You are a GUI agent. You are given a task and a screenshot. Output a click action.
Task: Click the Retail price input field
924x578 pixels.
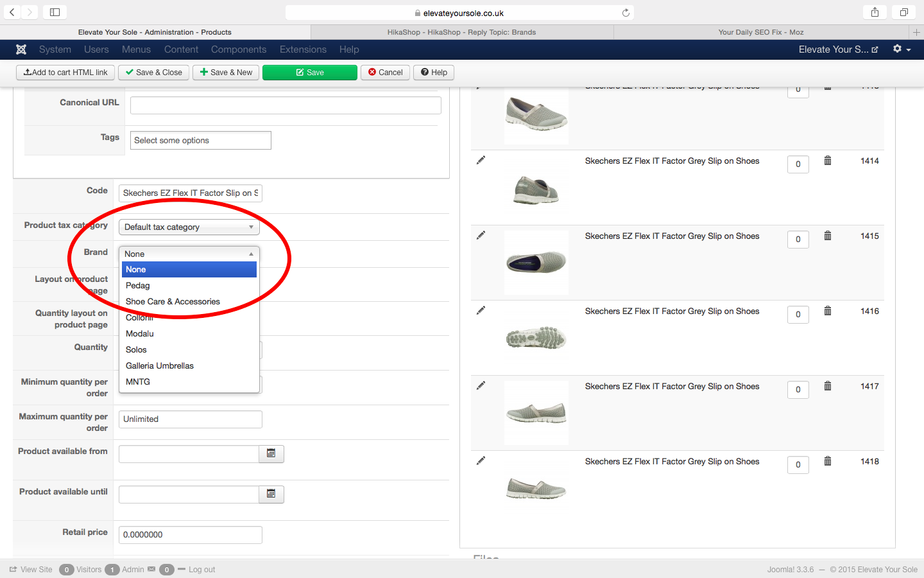(191, 535)
